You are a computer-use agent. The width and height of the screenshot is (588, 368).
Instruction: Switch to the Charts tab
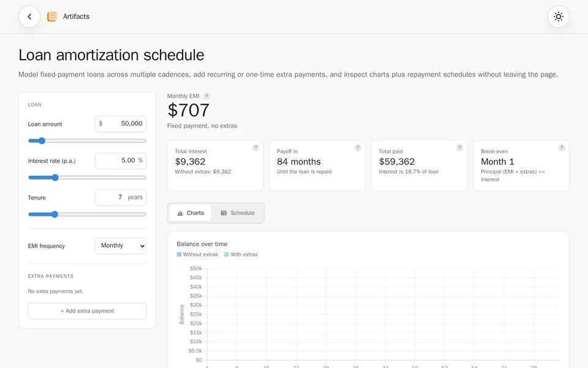tap(190, 213)
